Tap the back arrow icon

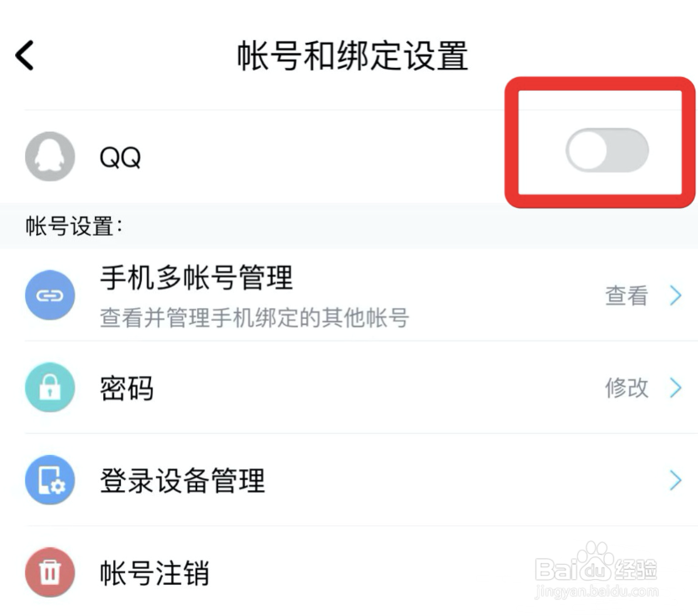point(25,55)
